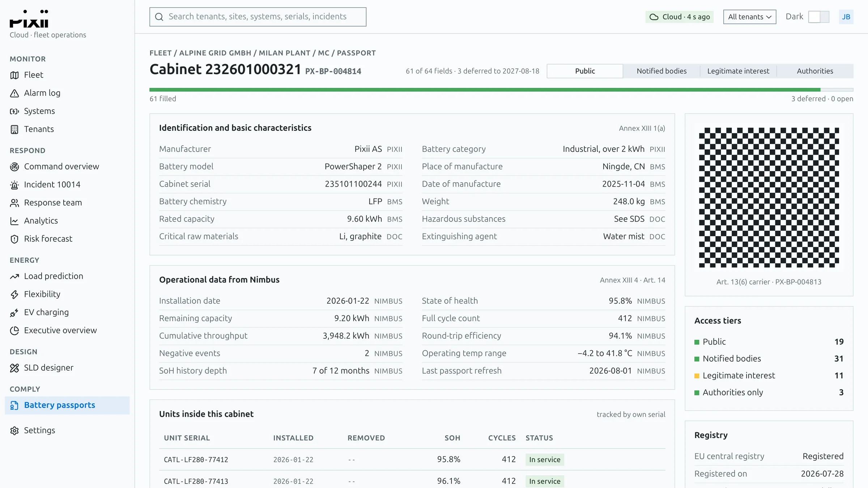The width and height of the screenshot is (868, 488).
Task: Open EV charging plug icon
Action: pyautogui.click(x=14, y=312)
